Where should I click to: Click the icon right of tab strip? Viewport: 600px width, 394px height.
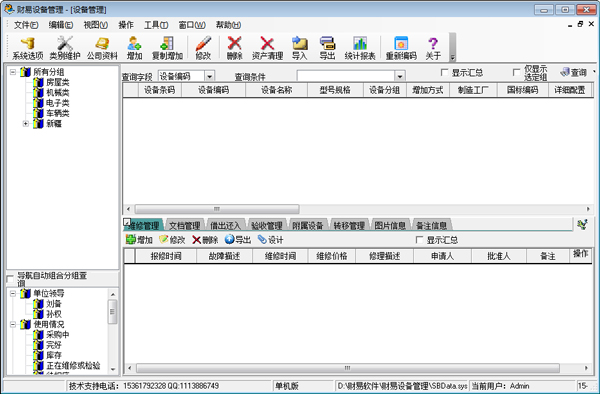pos(583,225)
